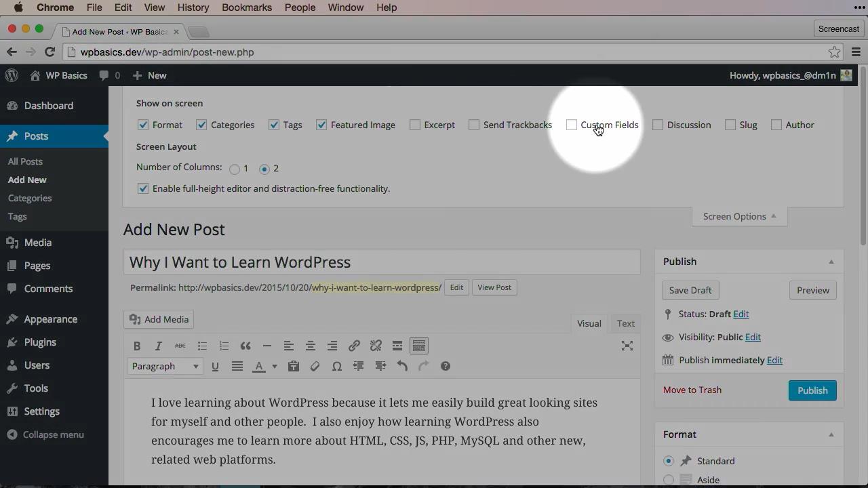The height and width of the screenshot is (488, 868).
Task: Edit the post permalink
Action: [456, 287]
